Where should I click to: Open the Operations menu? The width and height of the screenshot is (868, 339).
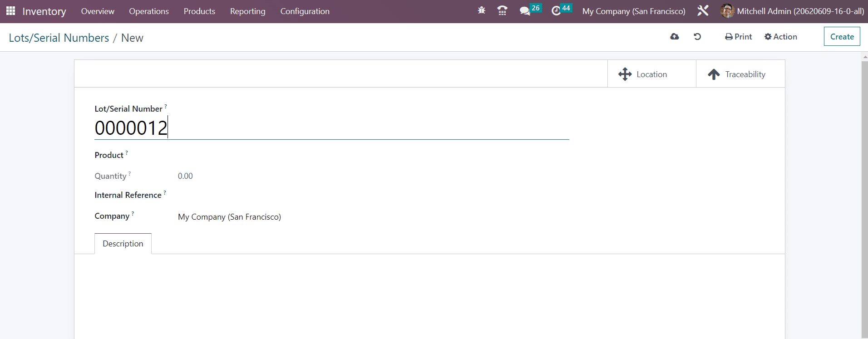[148, 11]
